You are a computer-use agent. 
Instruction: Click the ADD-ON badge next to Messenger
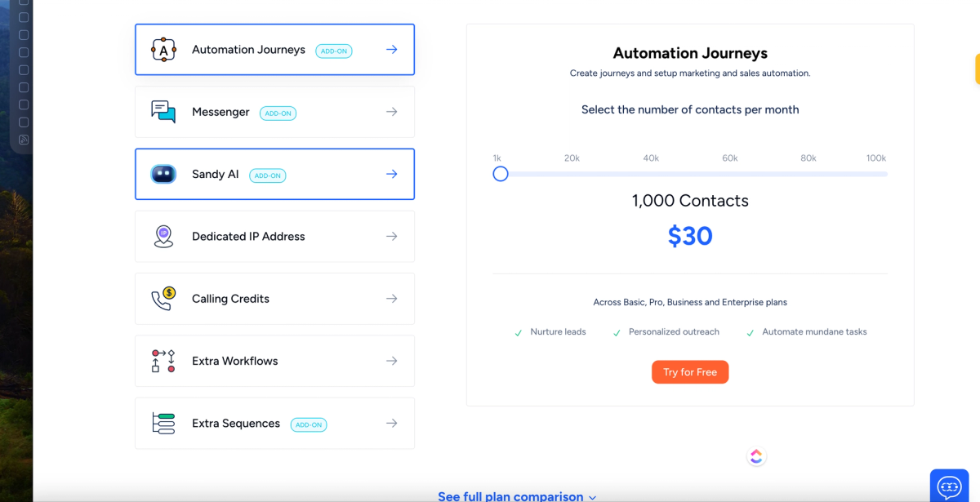click(278, 113)
